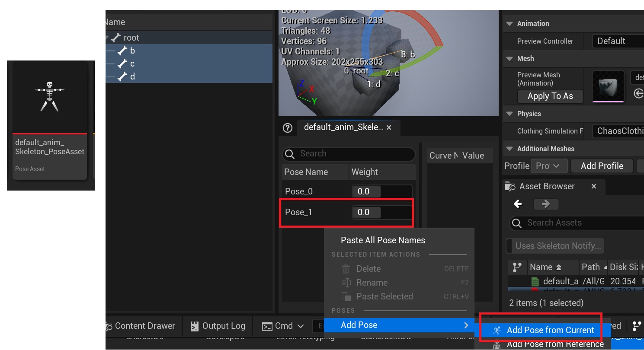Click the magnifier icon in Search Assets
The height and width of the screenshot is (350, 644).
click(516, 223)
